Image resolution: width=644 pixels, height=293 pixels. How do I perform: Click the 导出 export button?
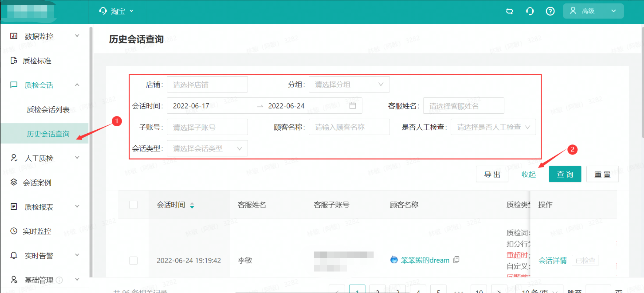(492, 174)
